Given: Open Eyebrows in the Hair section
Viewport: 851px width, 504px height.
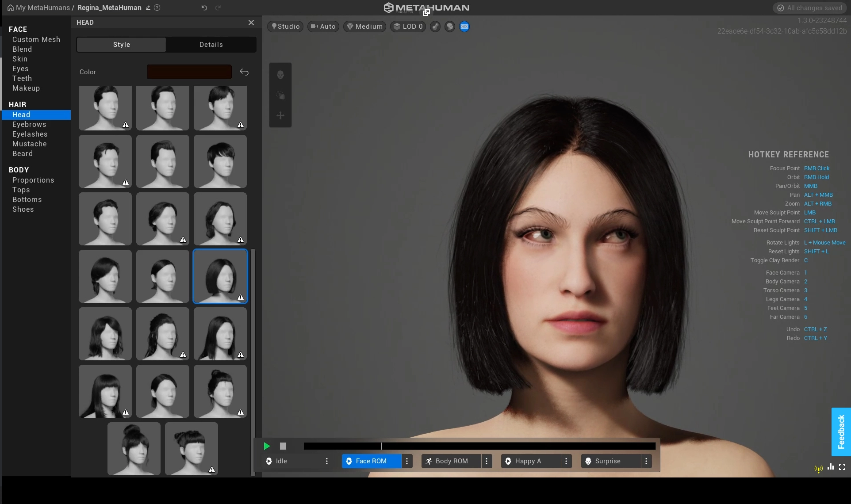Looking at the screenshot, I should (29, 125).
